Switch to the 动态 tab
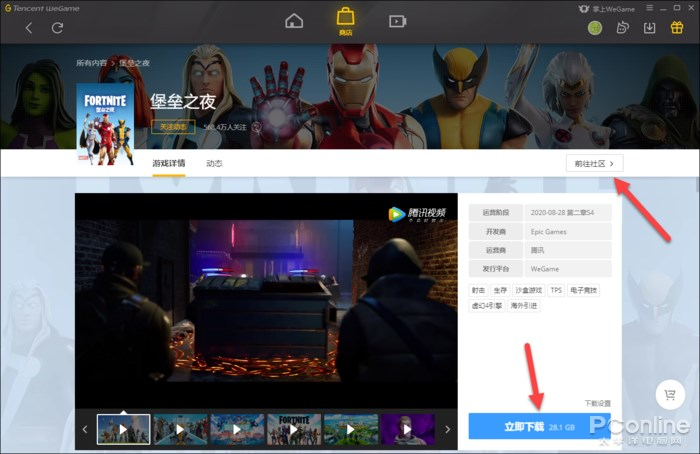The width and height of the screenshot is (700, 454). [x=214, y=163]
